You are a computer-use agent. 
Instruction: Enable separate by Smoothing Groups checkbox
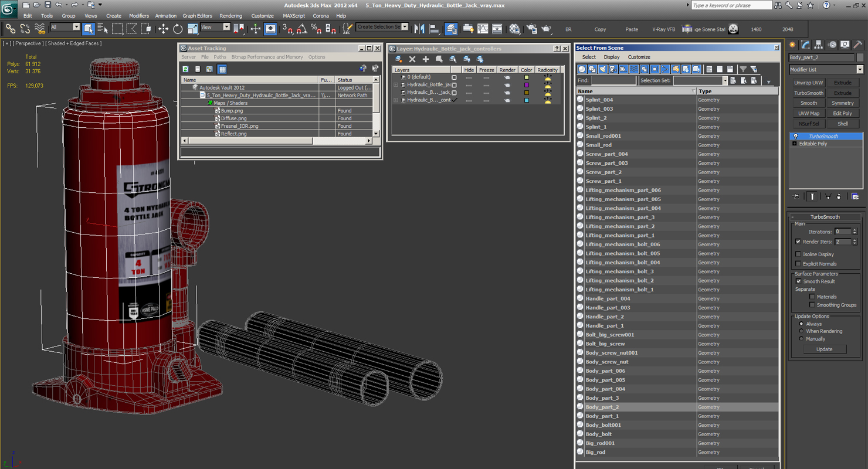[x=812, y=305]
